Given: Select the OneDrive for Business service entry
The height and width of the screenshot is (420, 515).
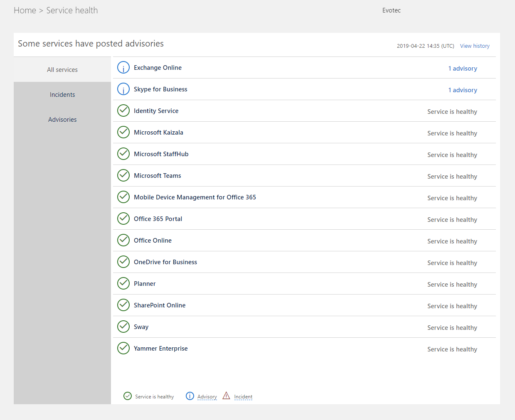Looking at the screenshot, I should click(x=165, y=262).
